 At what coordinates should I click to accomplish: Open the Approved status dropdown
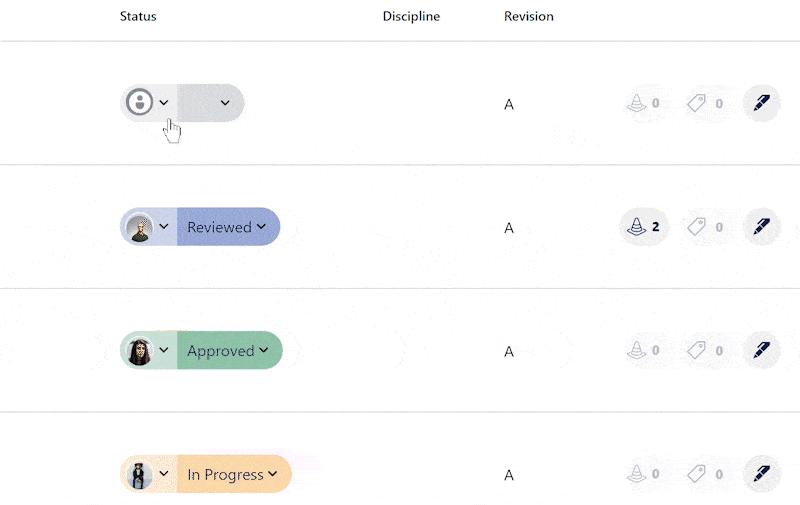click(229, 351)
